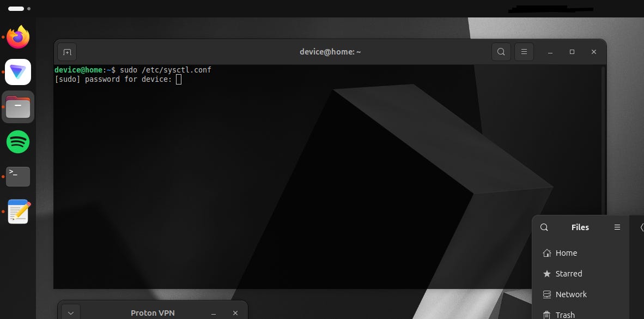Minimize the terminal window

[x=550, y=52]
